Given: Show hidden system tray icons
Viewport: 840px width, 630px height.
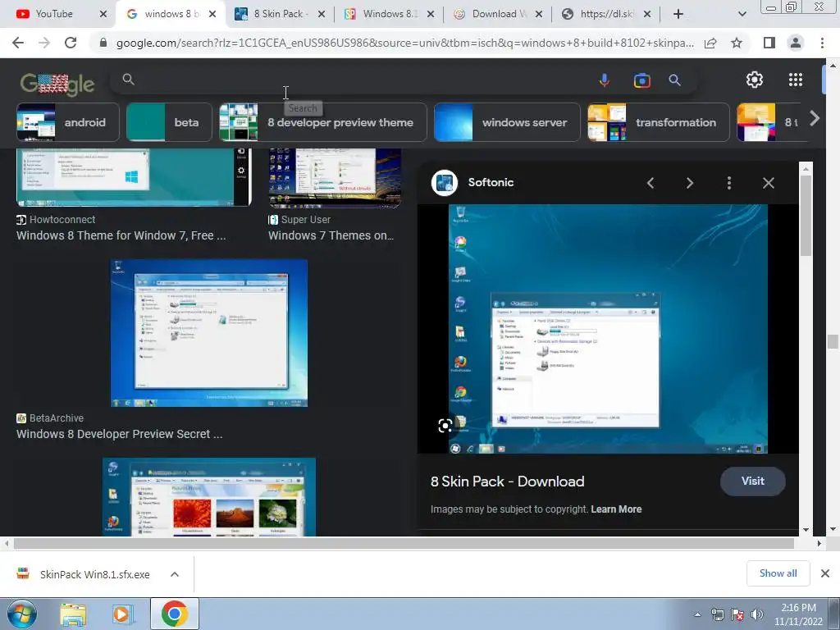Looking at the screenshot, I should point(697,614).
